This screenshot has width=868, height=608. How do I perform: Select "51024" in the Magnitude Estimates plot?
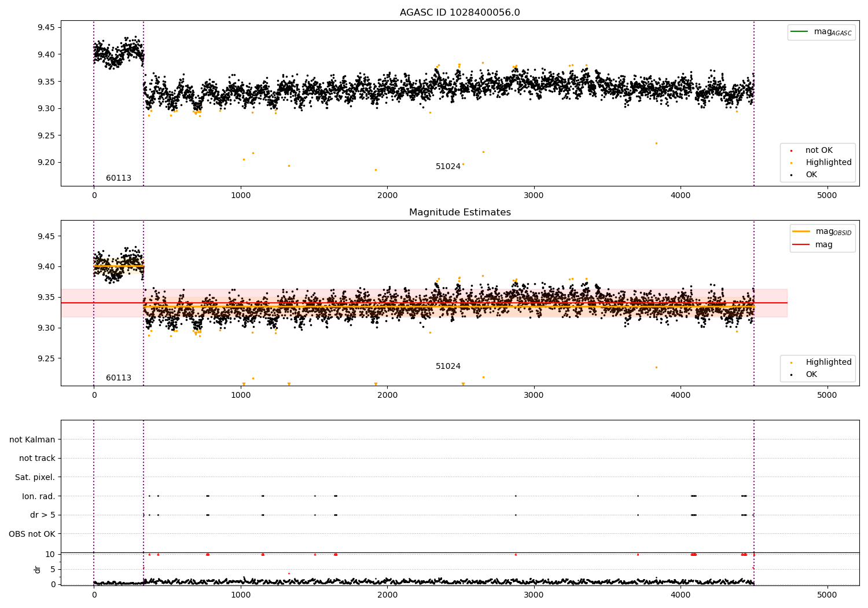[448, 367]
